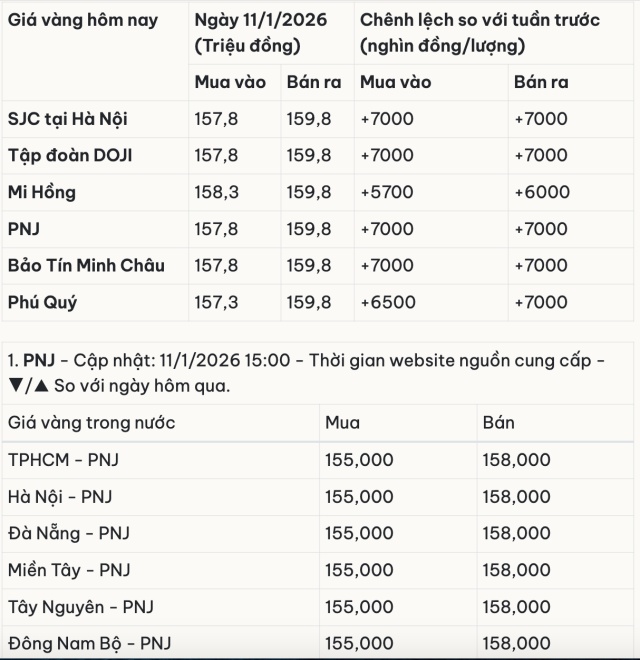Click the sell price for "Miền Tây - PNJ"
Viewport: 640px width, 660px height.
pos(516,570)
